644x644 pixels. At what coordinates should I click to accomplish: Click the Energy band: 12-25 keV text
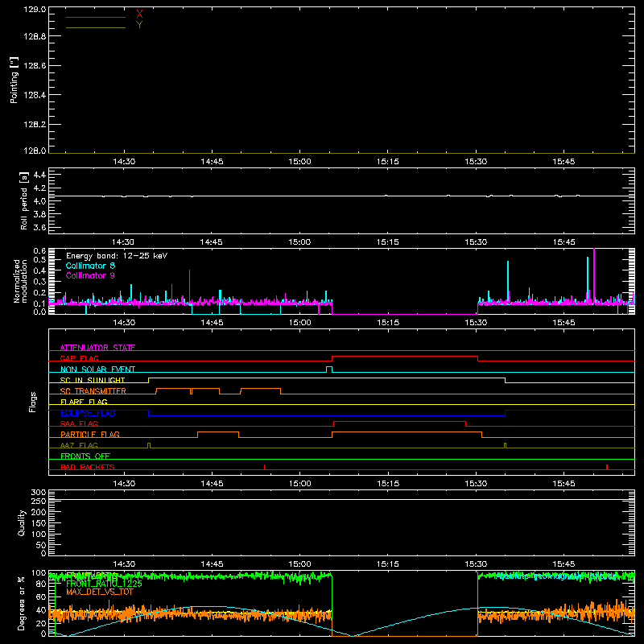117,256
